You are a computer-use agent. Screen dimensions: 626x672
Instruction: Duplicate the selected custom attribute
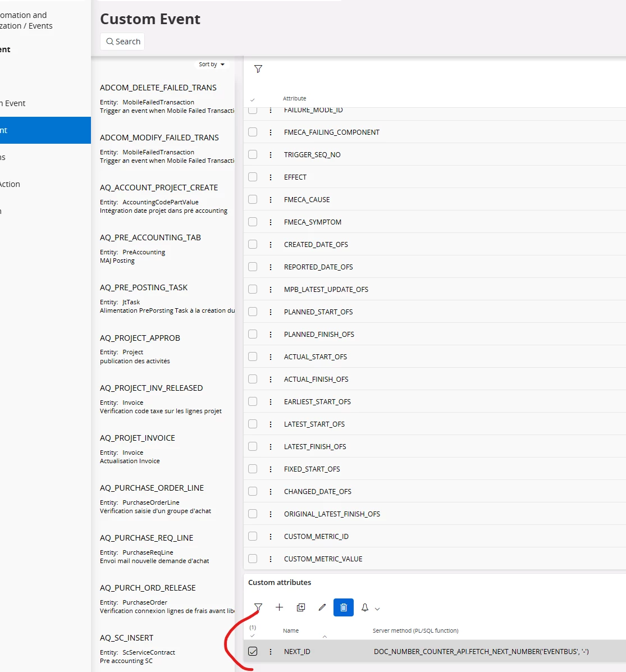click(301, 607)
